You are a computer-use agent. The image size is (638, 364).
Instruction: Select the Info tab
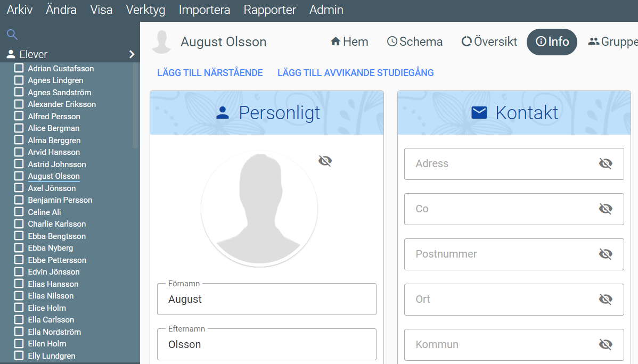pyautogui.click(x=552, y=42)
